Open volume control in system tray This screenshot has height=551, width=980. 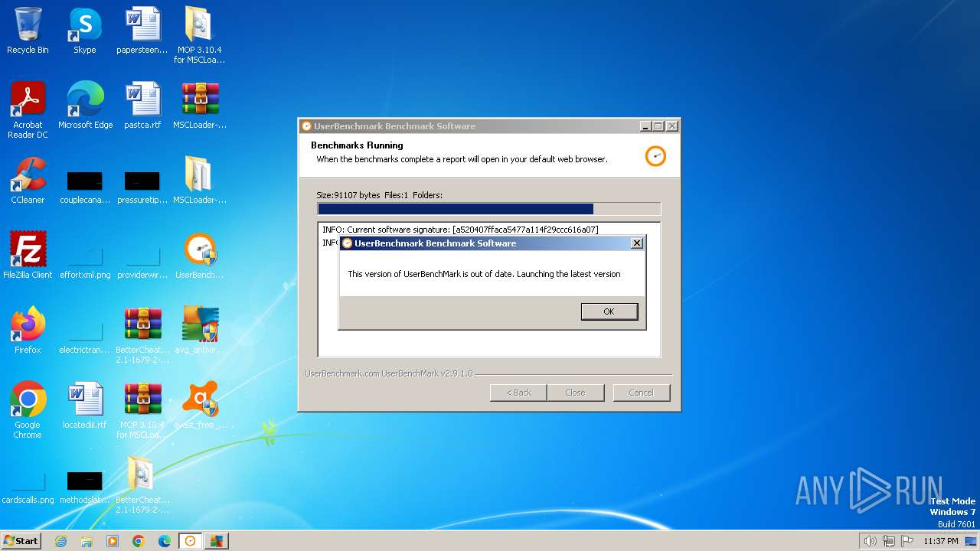coord(870,541)
